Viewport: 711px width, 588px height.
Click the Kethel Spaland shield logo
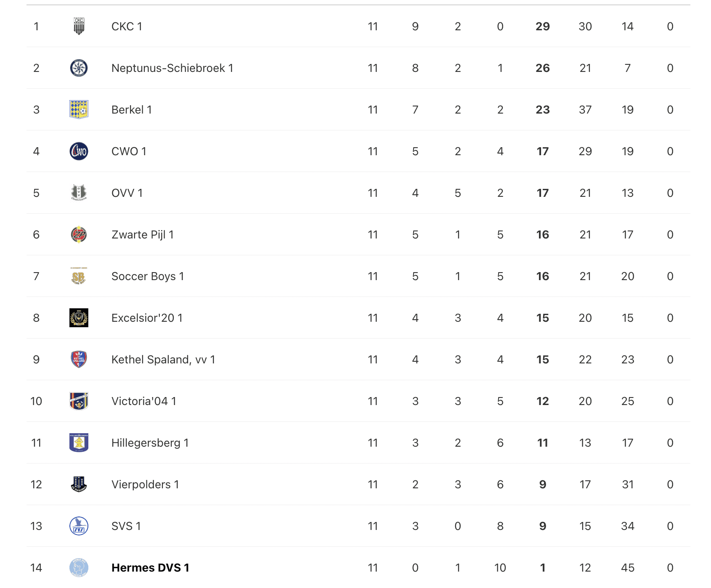[x=79, y=360]
